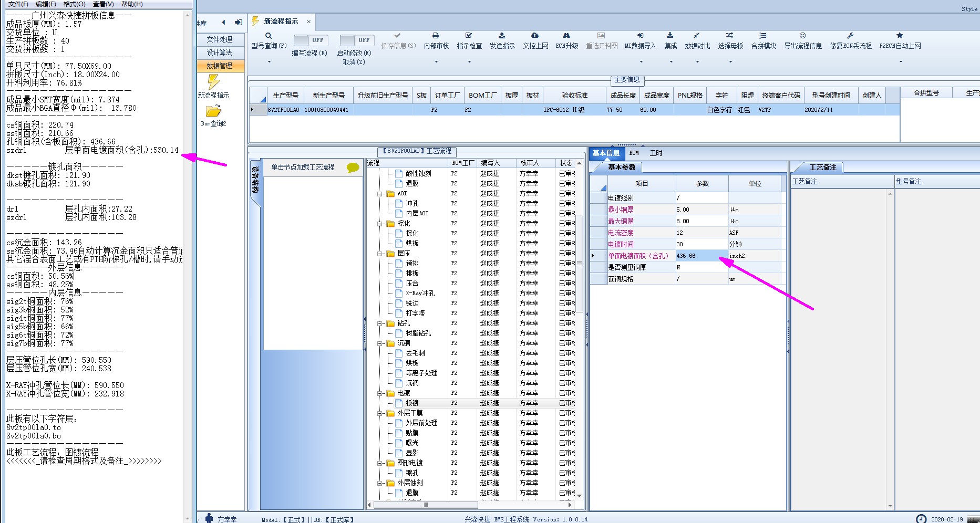980x523 pixels.
Task: Click the user icon in status bar
Action: (209, 518)
